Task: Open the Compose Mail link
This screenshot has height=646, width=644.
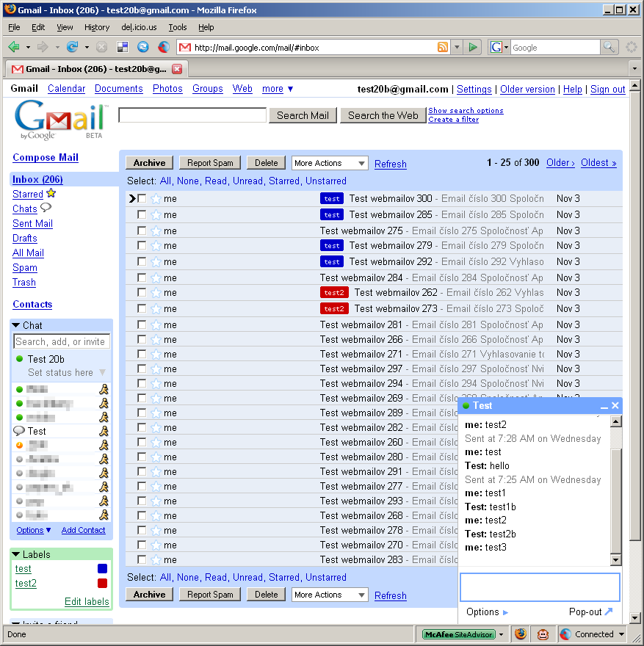Action: pos(46,157)
